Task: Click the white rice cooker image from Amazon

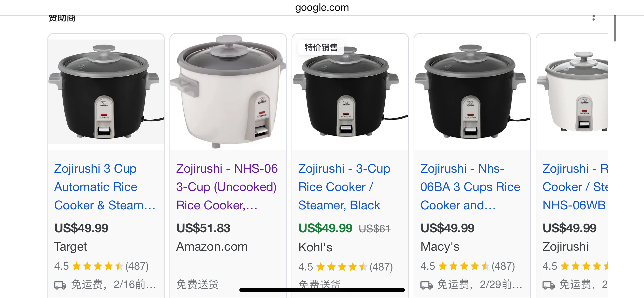Action: click(x=228, y=92)
